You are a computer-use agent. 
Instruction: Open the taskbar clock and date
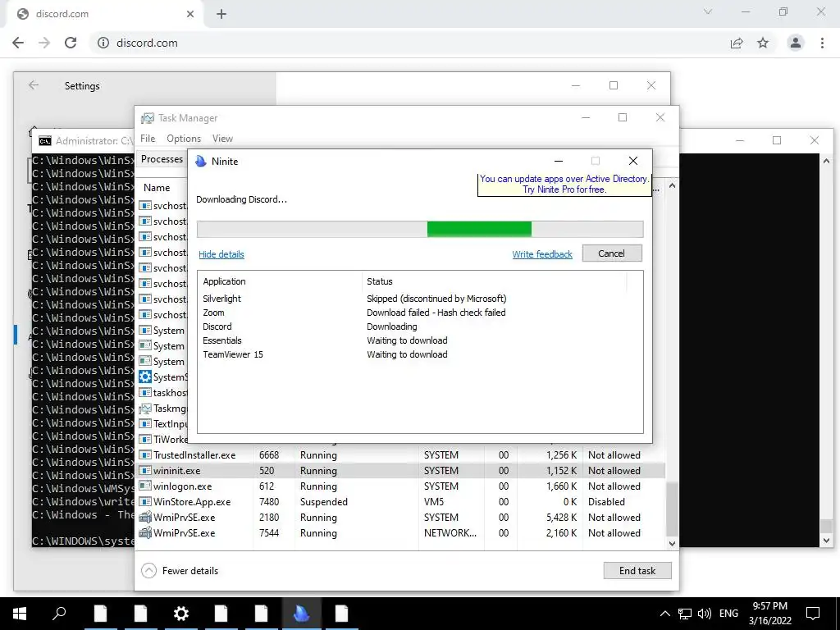pyautogui.click(x=769, y=614)
